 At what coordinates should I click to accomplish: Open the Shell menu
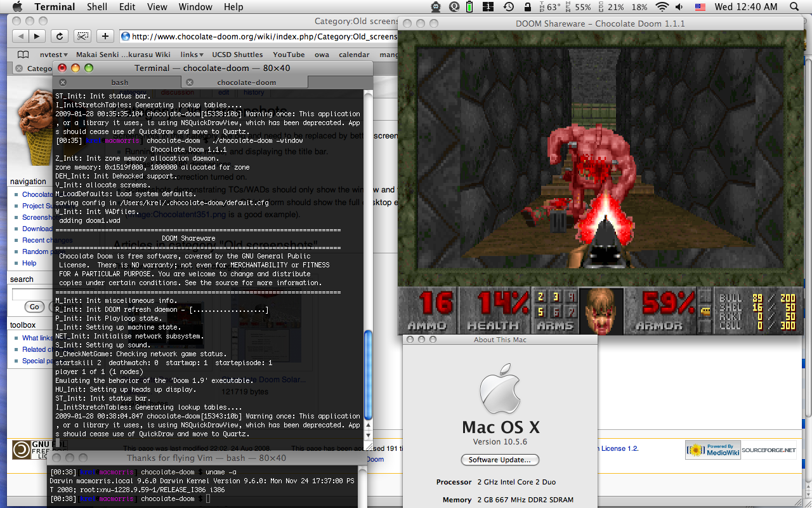point(97,7)
